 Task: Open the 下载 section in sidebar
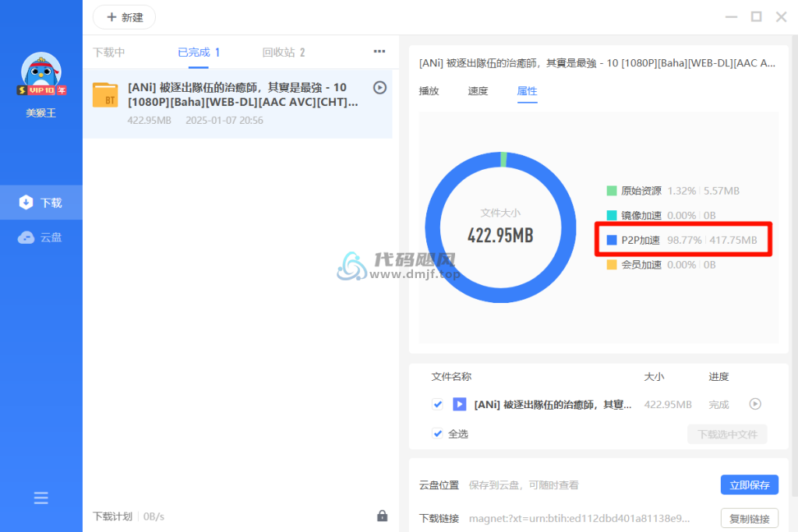pos(41,203)
